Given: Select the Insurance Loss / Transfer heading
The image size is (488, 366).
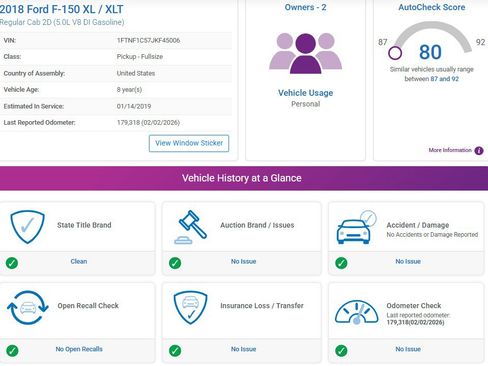Looking at the screenshot, I should (x=262, y=306).
